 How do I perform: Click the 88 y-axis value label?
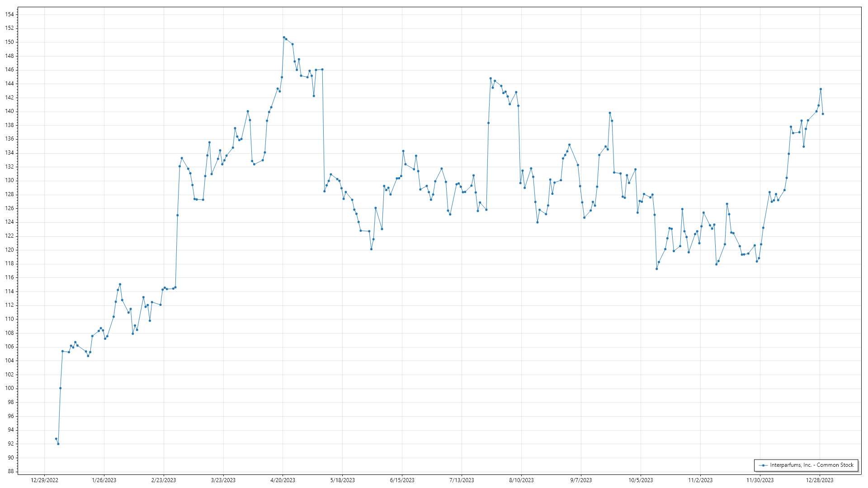(11, 471)
